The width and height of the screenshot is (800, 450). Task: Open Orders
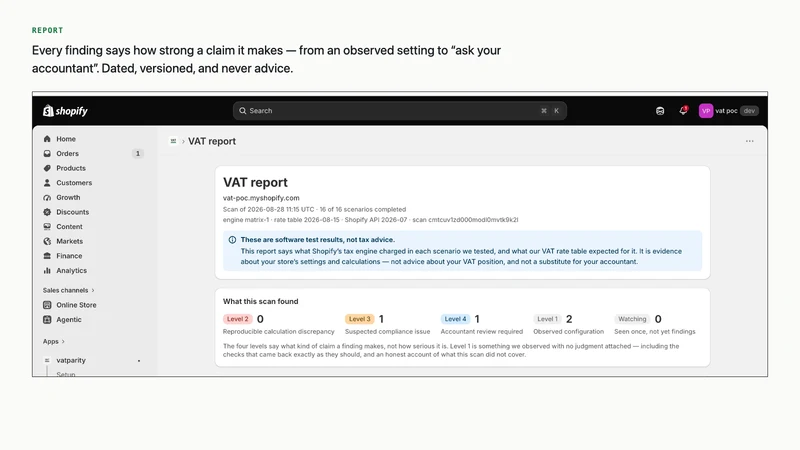67,154
